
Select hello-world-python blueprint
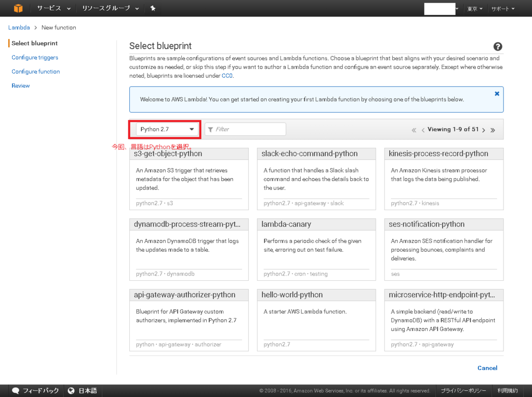[316, 320]
